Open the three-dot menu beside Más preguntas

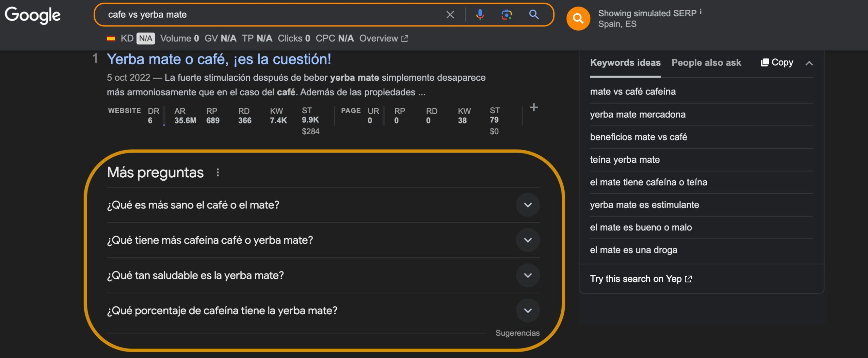pos(218,172)
